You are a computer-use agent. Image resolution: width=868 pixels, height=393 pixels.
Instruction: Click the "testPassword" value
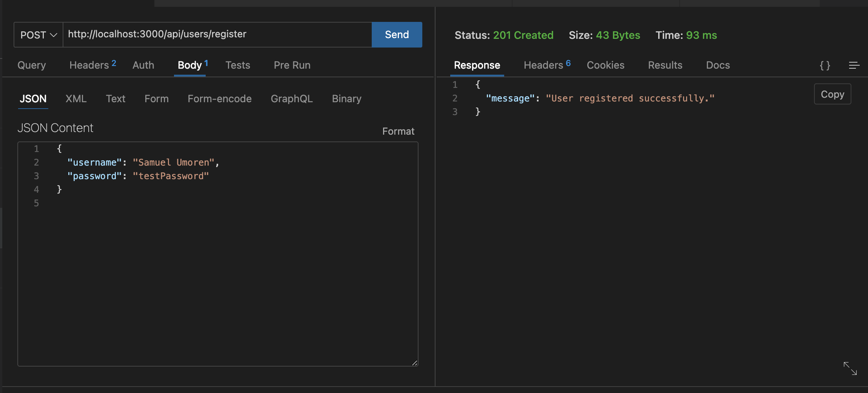pos(171,176)
